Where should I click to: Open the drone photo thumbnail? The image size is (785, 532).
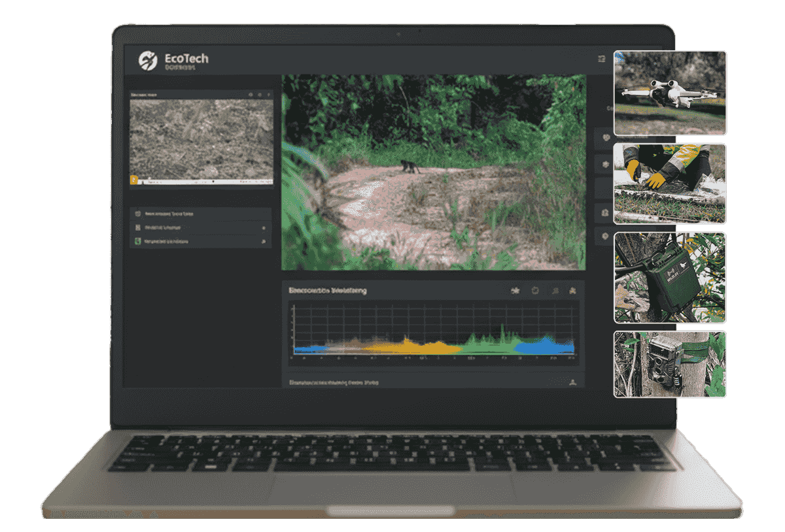(670, 93)
